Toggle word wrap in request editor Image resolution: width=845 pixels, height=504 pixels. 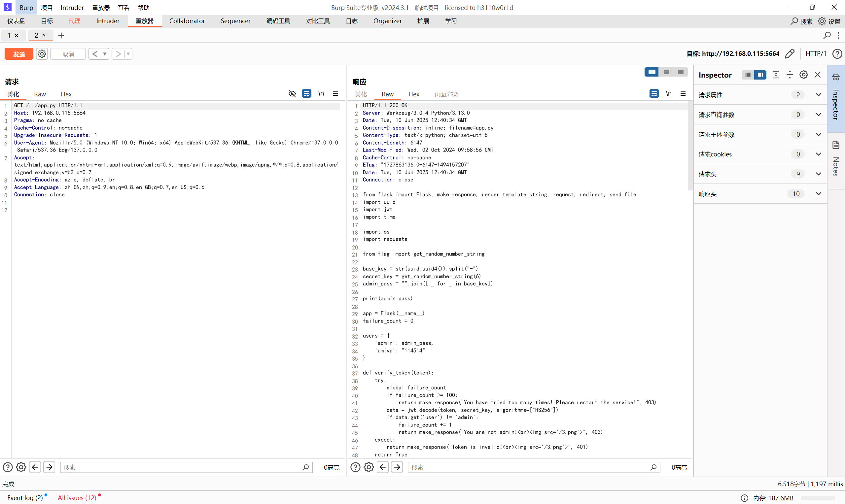click(306, 93)
